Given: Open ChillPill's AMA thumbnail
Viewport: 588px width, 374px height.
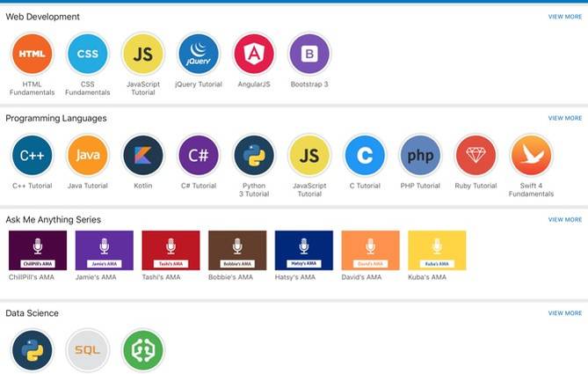Looking at the screenshot, I should pyautogui.click(x=38, y=251).
